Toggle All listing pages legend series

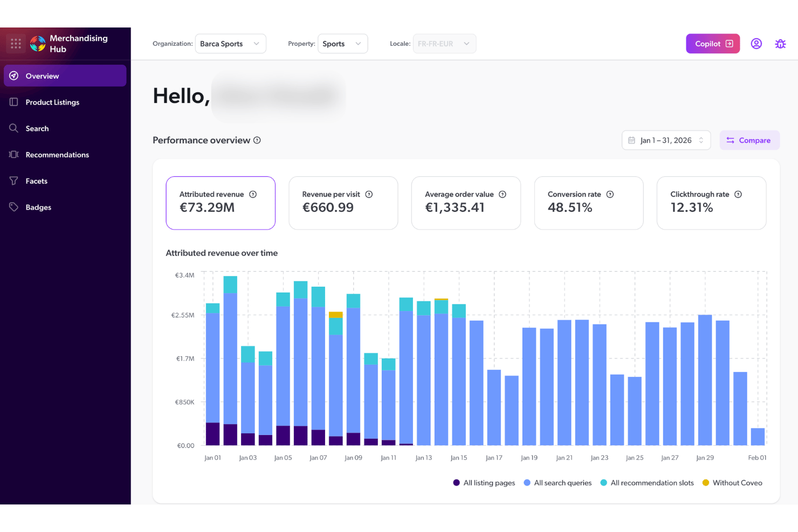[484, 483]
